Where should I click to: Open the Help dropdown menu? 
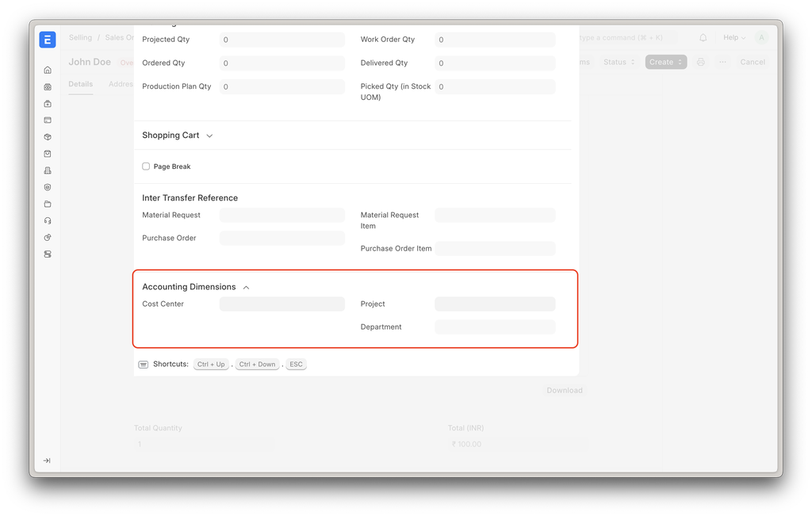[x=733, y=38]
